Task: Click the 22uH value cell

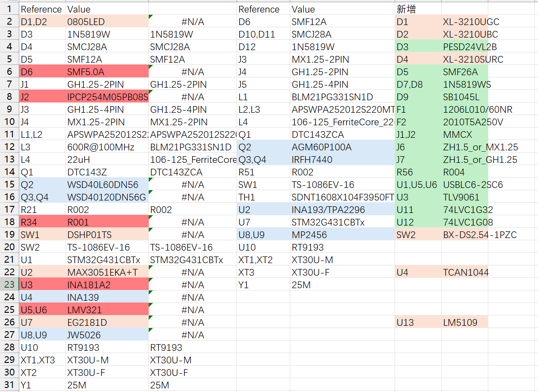Action: point(107,159)
